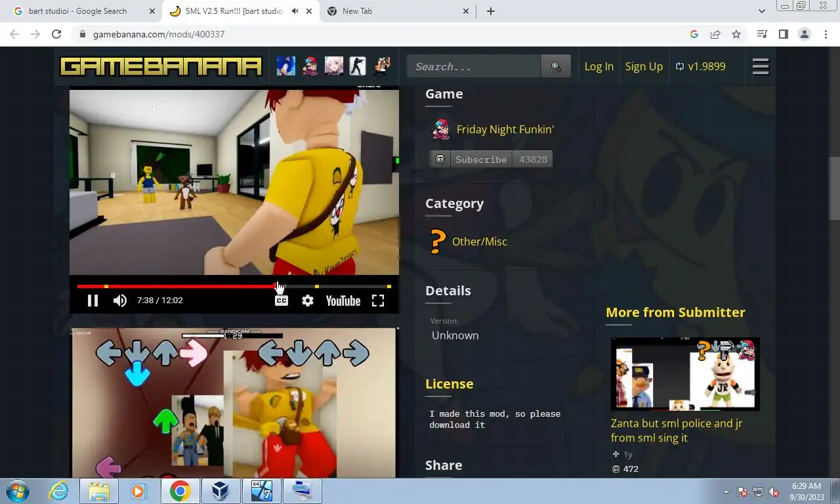This screenshot has width=840, height=504.
Task: Open the hamburger site menu
Action: pyautogui.click(x=761, y=66)
